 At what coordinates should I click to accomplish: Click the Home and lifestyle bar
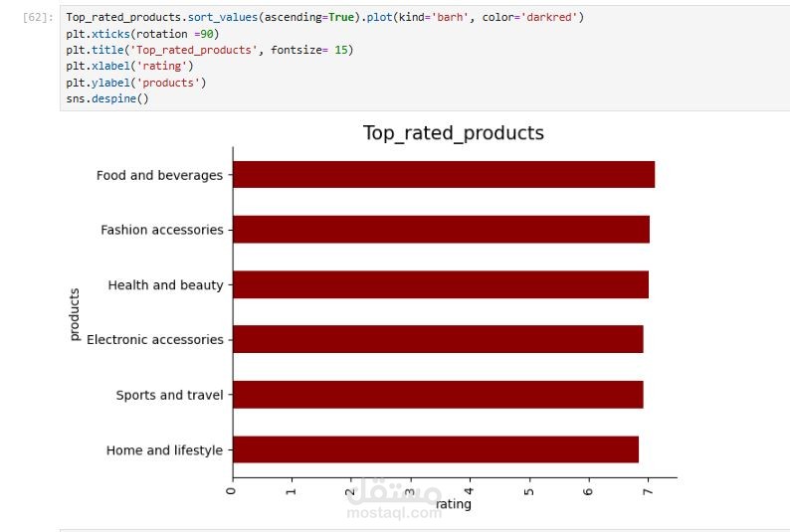[x=436, y=449]
